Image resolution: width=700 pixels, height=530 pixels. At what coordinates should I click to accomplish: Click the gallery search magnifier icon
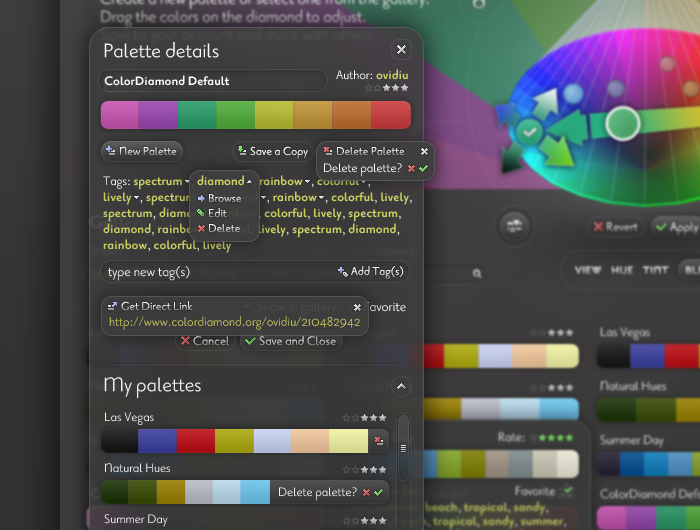(x=477, y=273)
